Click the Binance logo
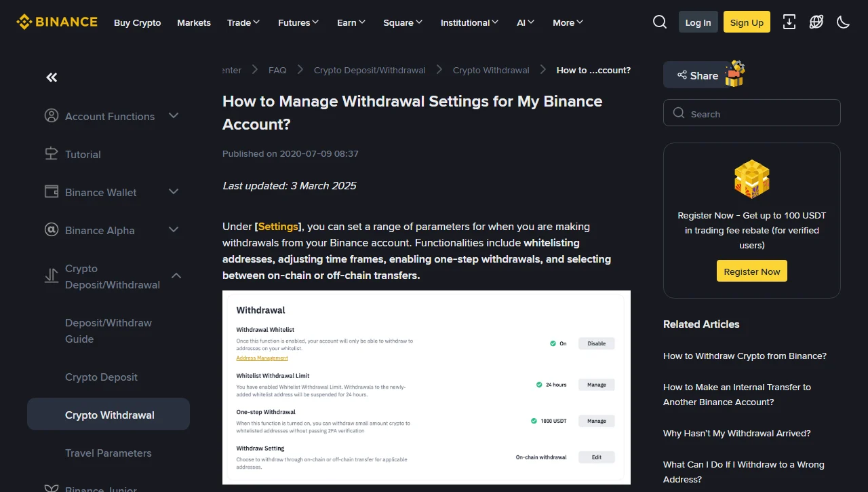Screen dimensions: 868x492 (x=57, y=22)
